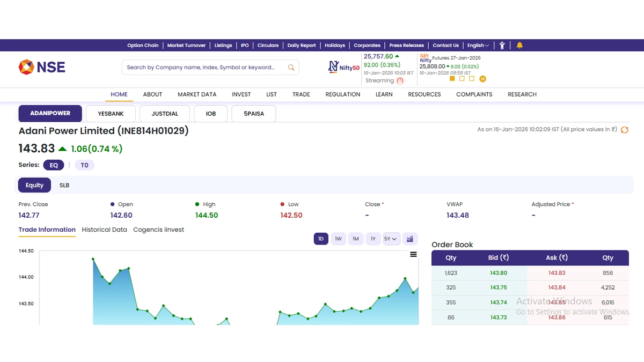Click the refresh icon beside price timestamp

[624, 130]
